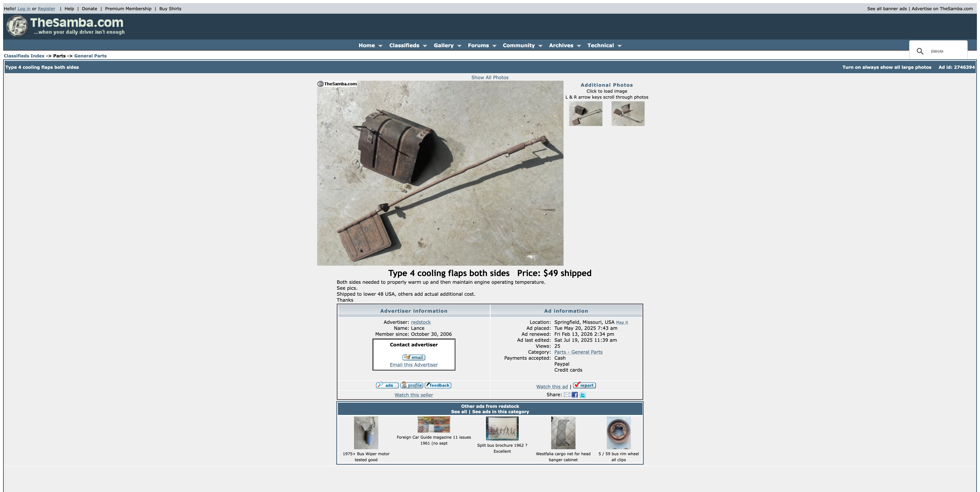Open the redstock advertiser link
The height and width of the screenshot is (492, 980).
pyautogui.click(x=421, y=322)
